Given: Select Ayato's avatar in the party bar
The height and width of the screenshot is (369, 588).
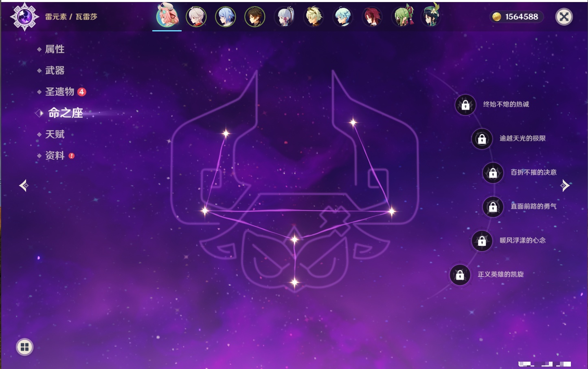Looking at the screenshot, I should [226, 17].
